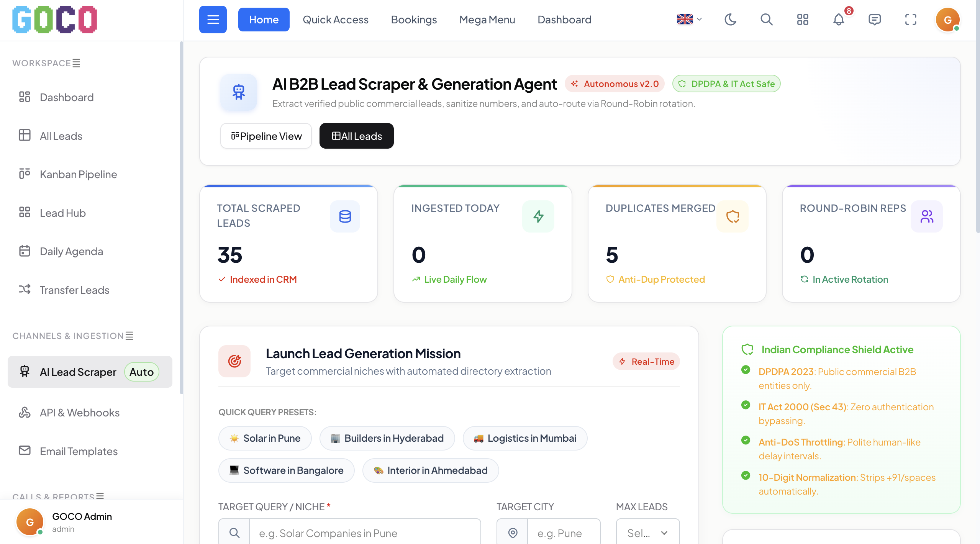Screen dimensions: 980x544
Task: Click the Autonomous v2.0 badge
Action: [x=615, y=84]
